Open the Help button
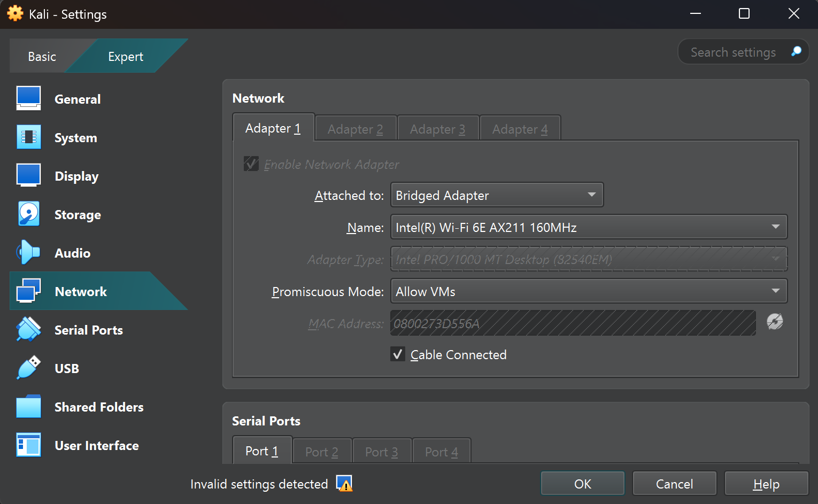Screen dimensions: 818x504 point(766,484)
